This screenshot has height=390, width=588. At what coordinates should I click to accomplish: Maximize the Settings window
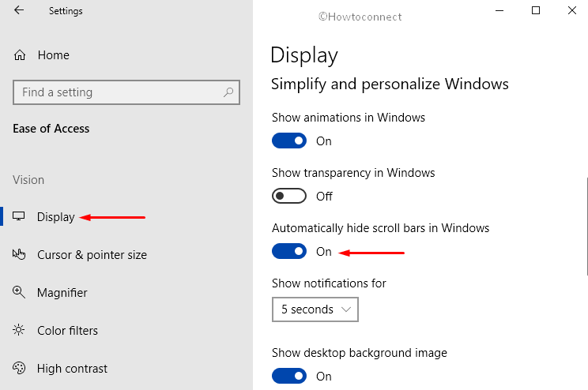[x=536, y=10]
